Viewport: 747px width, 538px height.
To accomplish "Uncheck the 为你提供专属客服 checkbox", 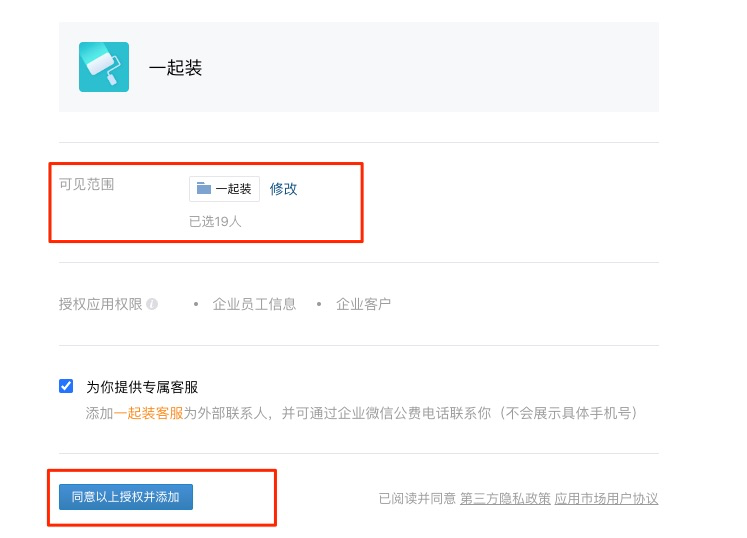I will [x=66, y=386].
